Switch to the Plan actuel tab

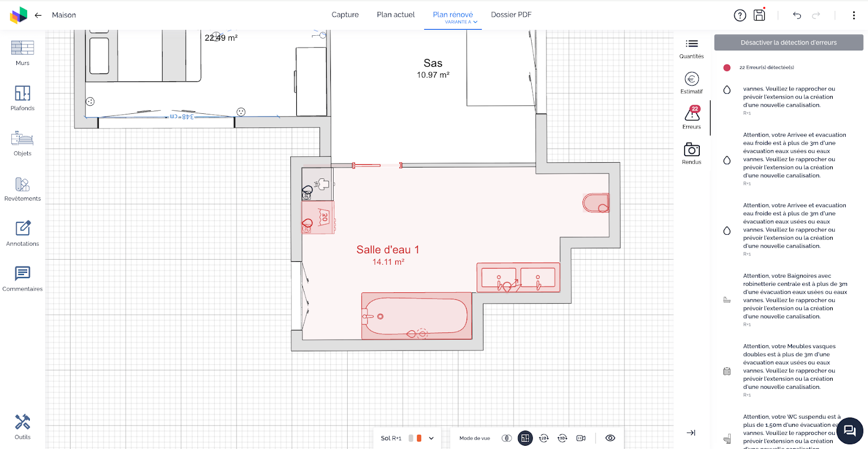click(x=395, y=15)
